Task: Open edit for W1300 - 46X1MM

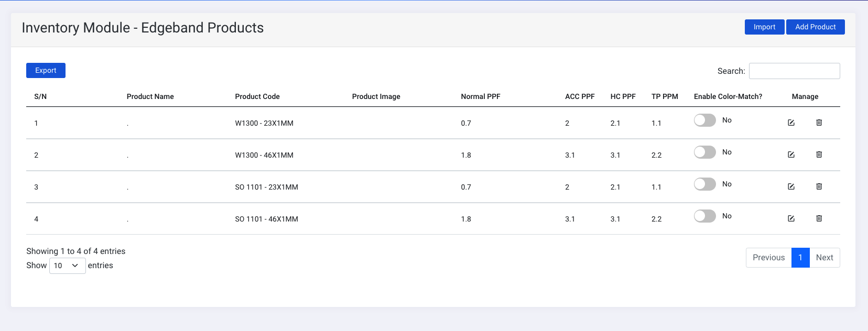Action: (791, 155)
